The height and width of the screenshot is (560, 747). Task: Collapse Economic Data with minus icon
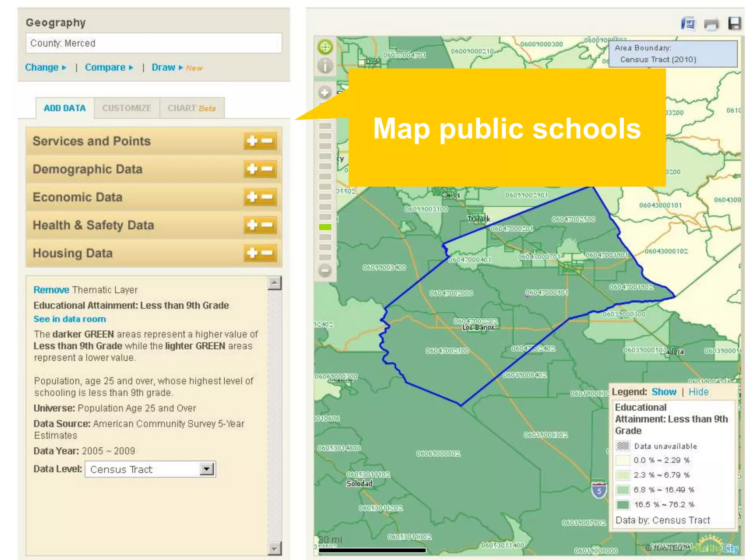point(267,197)
